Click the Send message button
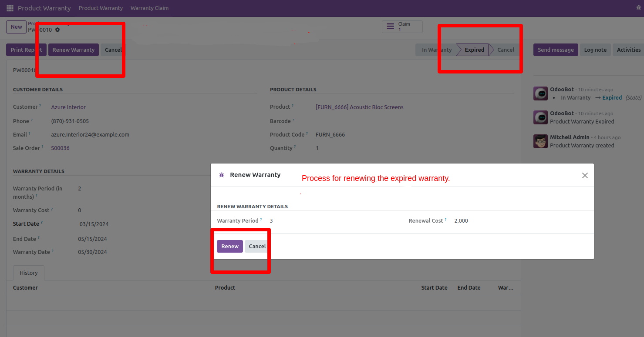This screenshot has height=337, width=644. click(x=556, y=50)
